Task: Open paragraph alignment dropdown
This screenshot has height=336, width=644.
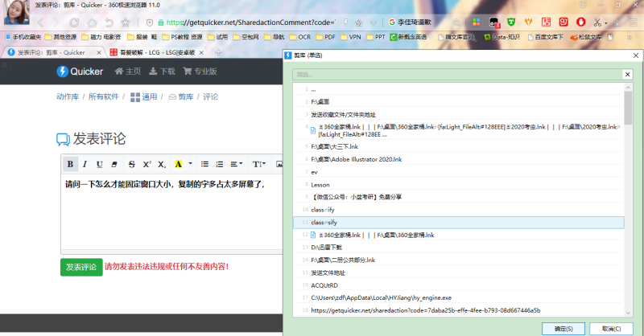Action: (x=236, y=164)
